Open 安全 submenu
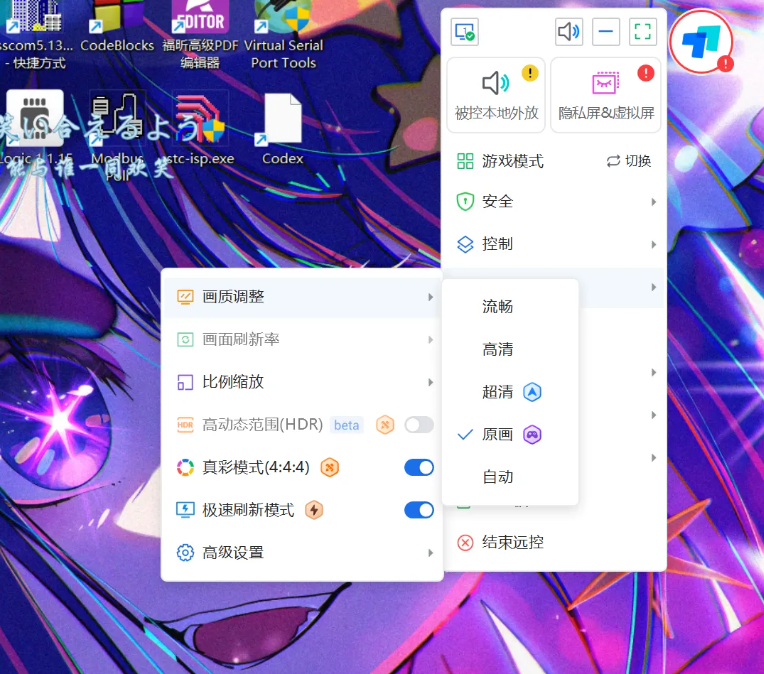The width and height of the screenshot is (764, 674). pyautogui.click(x=554, y=201)
